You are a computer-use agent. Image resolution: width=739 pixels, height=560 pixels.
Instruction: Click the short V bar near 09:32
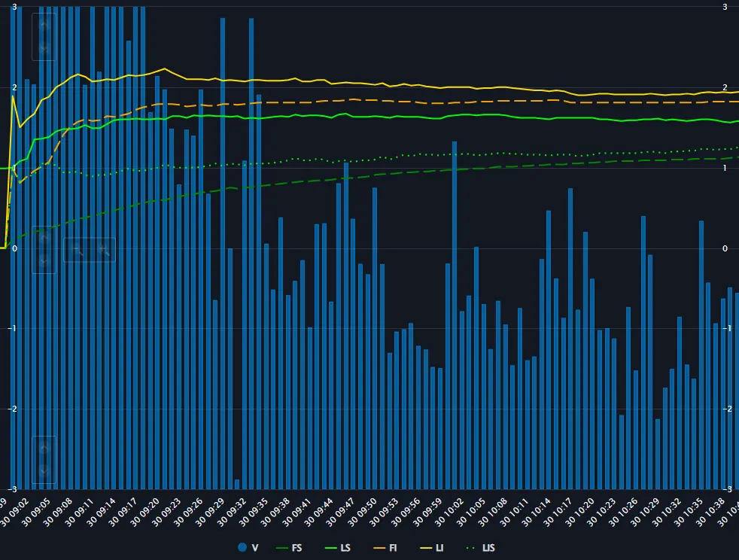[237, 483]
